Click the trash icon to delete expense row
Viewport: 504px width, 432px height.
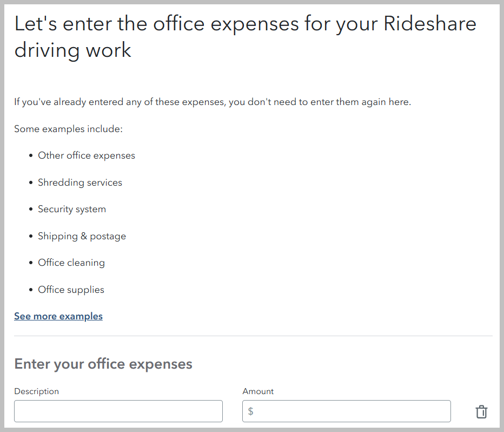pyautogui.click(x=481, y=412)
